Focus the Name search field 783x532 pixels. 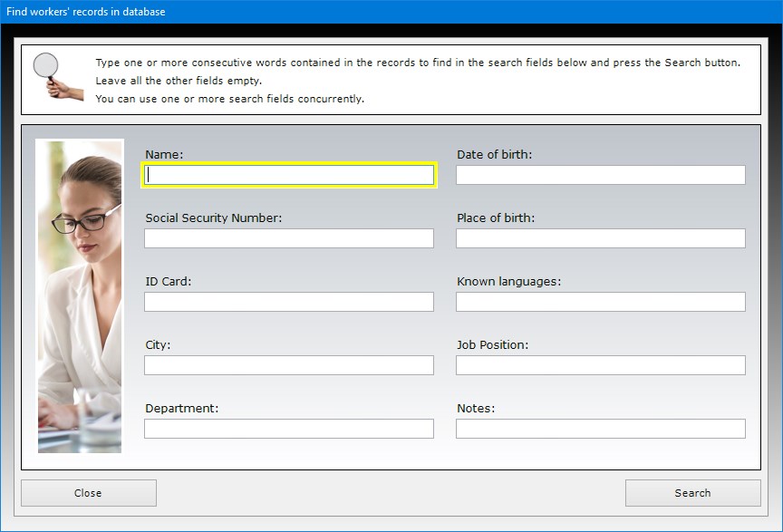(x=289, y=175)
